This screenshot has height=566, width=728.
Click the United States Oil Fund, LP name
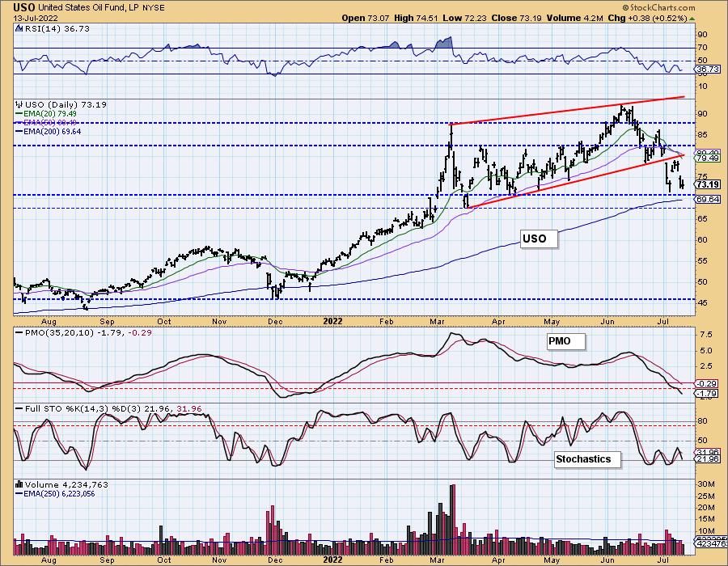[87, 8]
